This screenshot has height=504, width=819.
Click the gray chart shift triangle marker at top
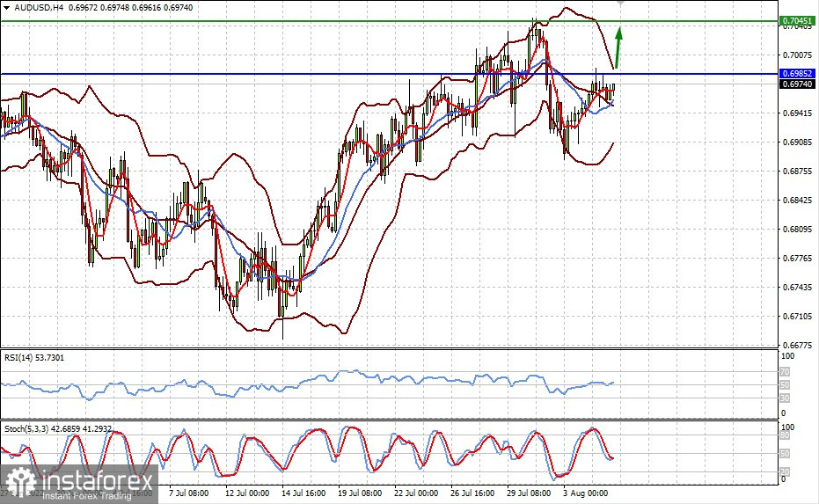coord(620,3)
